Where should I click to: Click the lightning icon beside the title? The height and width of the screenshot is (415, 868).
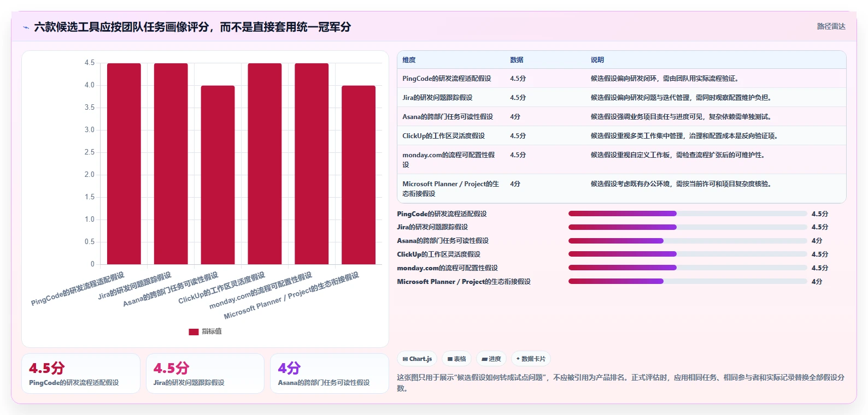(26, 27)
